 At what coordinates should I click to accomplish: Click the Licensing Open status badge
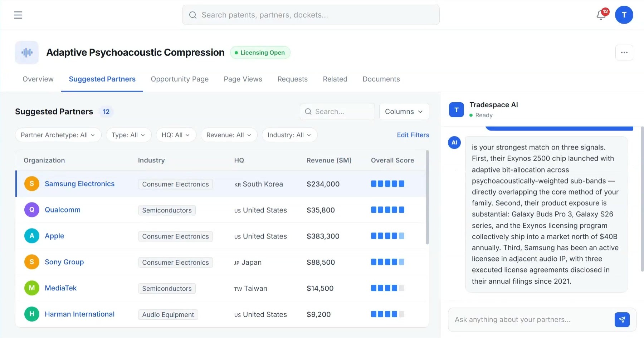[260, 53]
